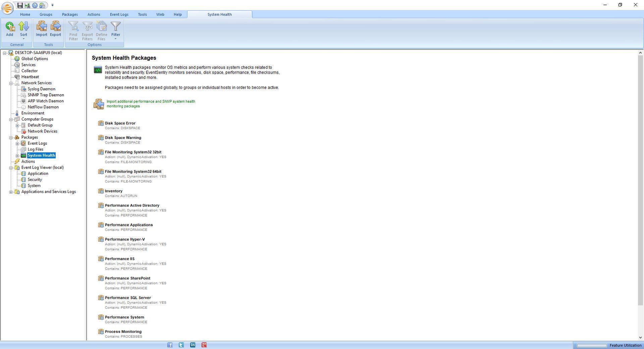The width and height of the screenshot is (644, 349).
Task: Open the Event Logs menu tab
Action: click(119, 14)
